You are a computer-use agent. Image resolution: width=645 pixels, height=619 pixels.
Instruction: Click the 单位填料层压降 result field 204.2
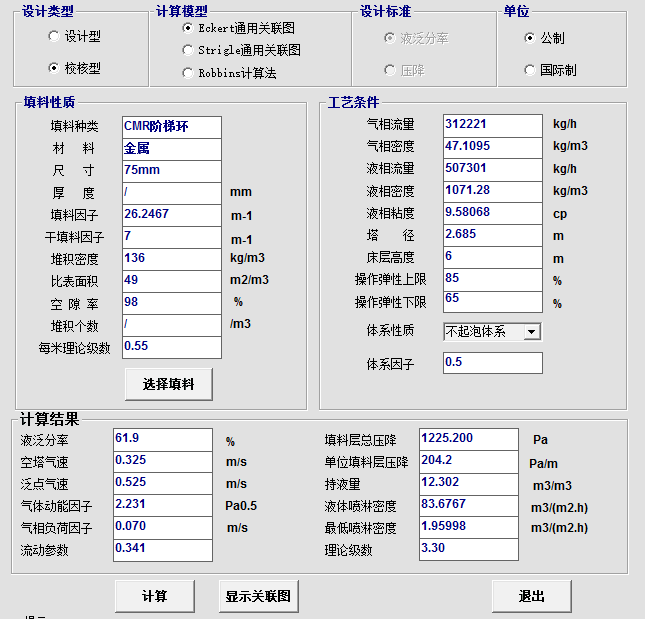click(469, 461)
